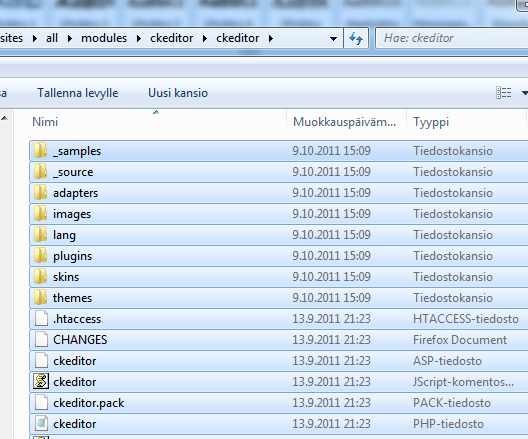Select the .htaccess file name
528x439 pixels.
click(x=77, y=319)
